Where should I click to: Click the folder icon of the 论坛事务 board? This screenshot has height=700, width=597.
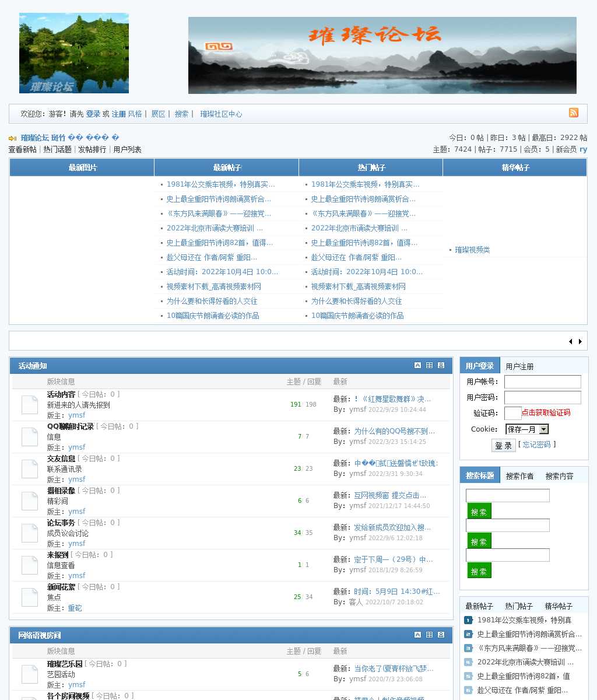click(x=30, y=533)
